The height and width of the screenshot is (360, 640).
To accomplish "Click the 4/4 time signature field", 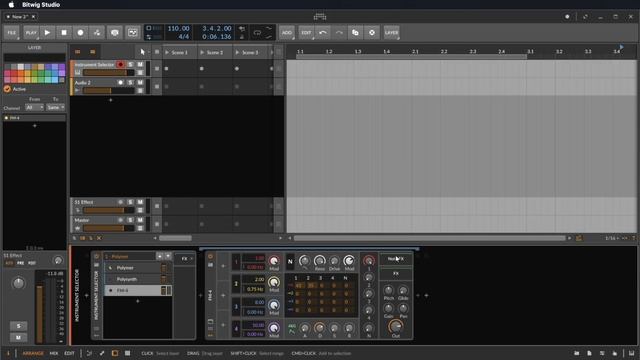I will coord(184,37).
